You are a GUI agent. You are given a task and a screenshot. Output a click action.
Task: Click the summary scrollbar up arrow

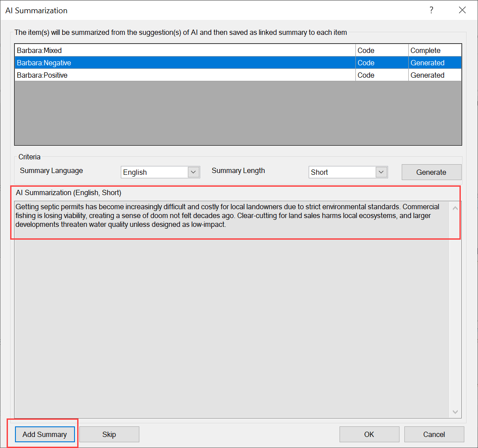coord(456,207)
